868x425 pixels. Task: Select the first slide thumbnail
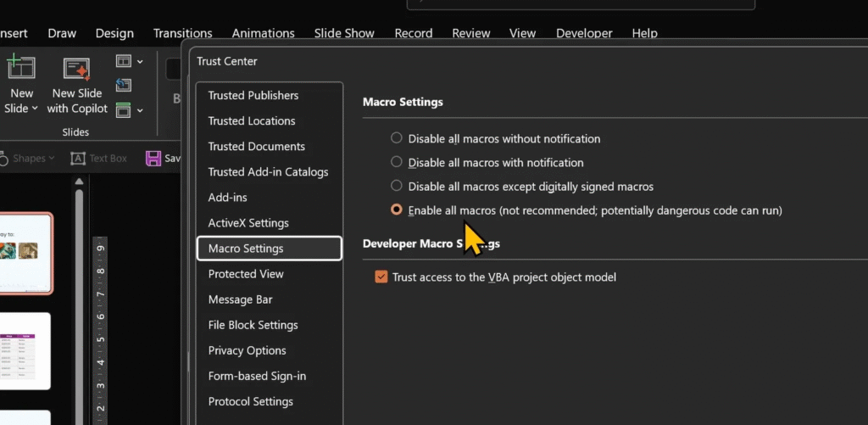(x=25, y=253)
